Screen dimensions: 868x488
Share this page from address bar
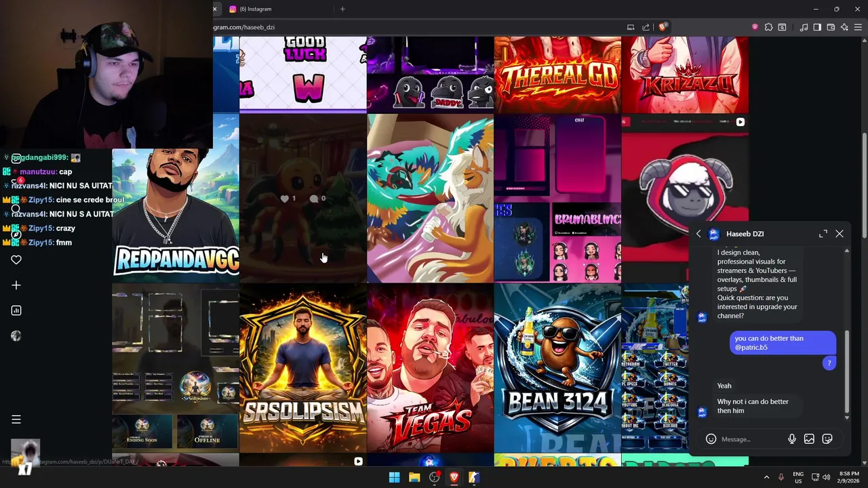[646, 27]
